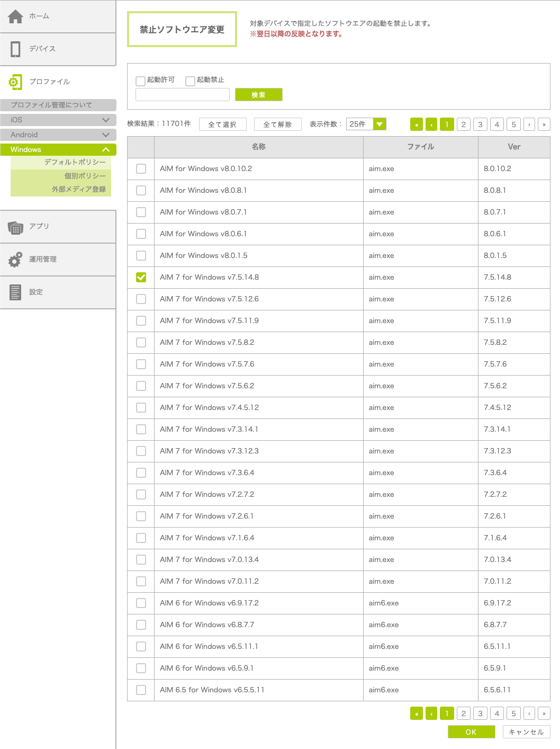The width and height of the screenshot is (560, 749).
Task: Click the gears icon next to 運用管理
Action: click(15, 259)
